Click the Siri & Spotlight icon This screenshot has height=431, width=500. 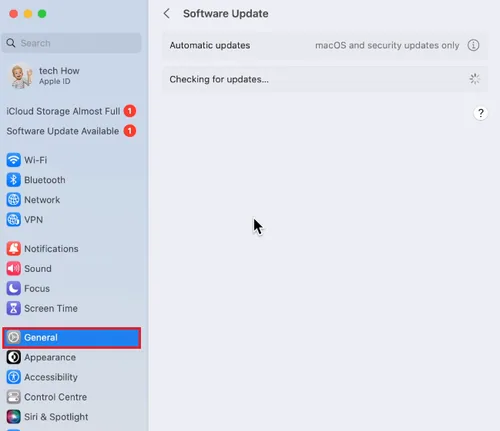coord(13,417)
